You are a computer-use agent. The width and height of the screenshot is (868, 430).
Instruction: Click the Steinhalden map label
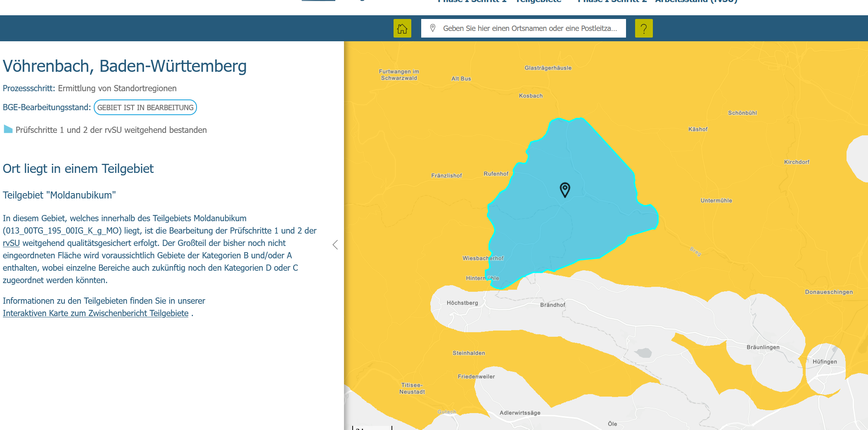point(469,353)
